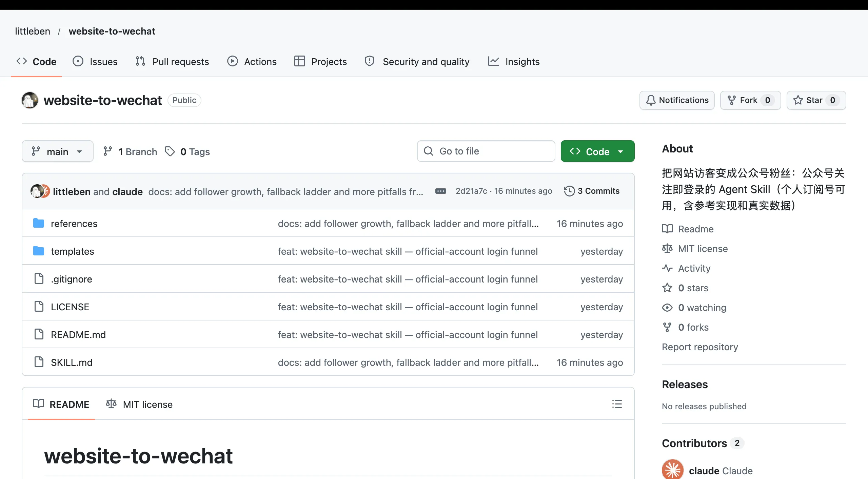Open the Releases heading link
Viewport: 868px width, 479px height.
(x=685, y=384)
